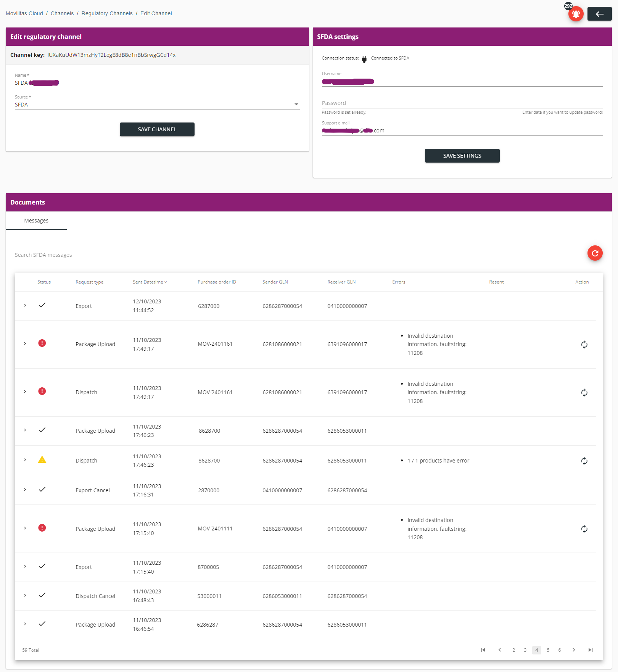The height and width of the screenshot is (672, 618).
Task: Click the Sender GLN column header
Action: point(275,282)
